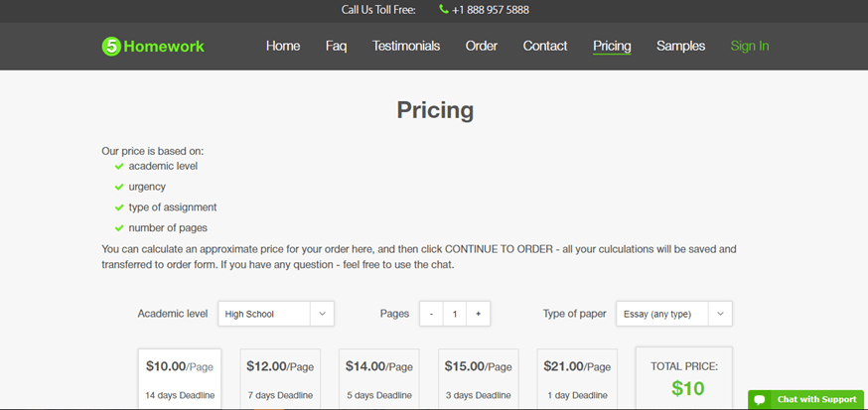The image size is (868, 410).
Task: Click the 'type of assignment' list item
Action: coord(173,207)
